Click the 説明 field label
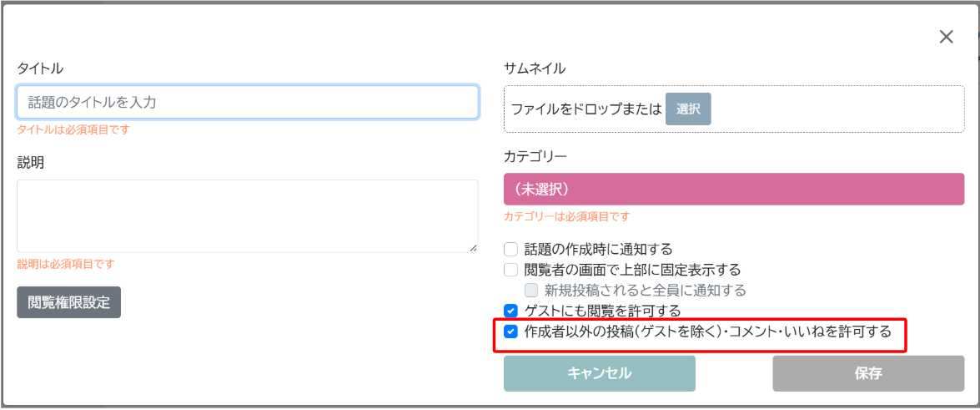This screenshot has width=980, height=410. tap(31, 163)
